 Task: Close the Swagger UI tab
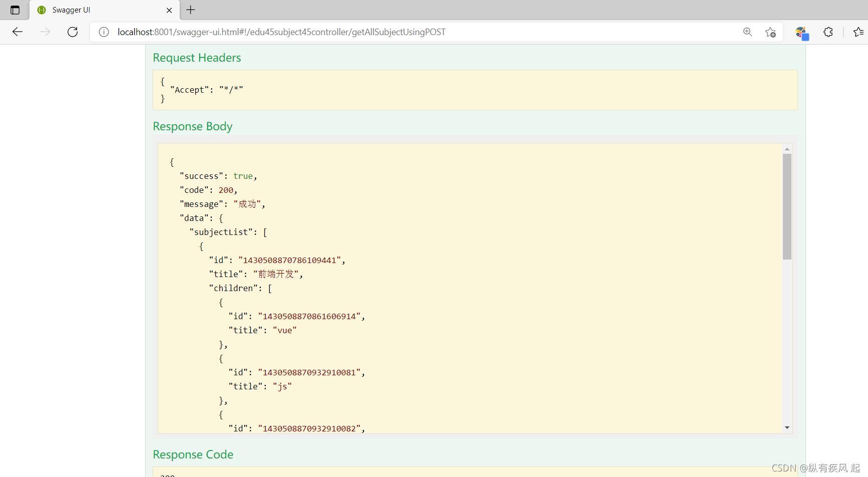tap(169, 10)
